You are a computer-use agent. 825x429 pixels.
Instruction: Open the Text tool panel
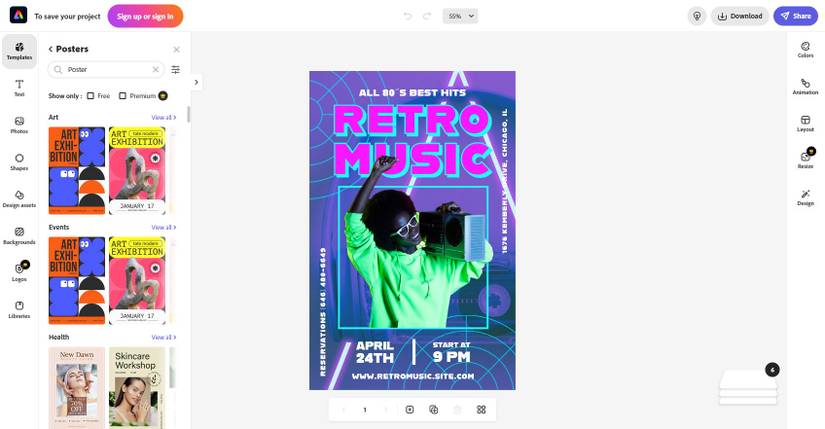click(x=19, y=88)
